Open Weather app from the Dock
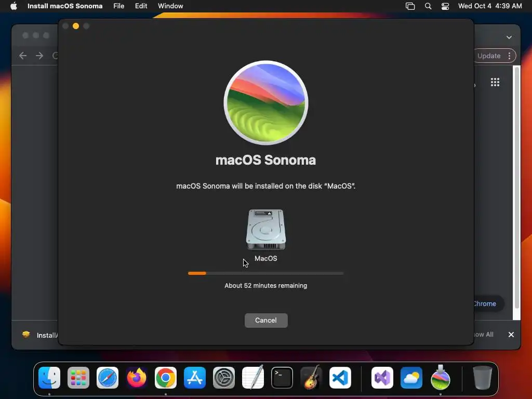This screenshot has width=532, height=399. pos(411,378)
